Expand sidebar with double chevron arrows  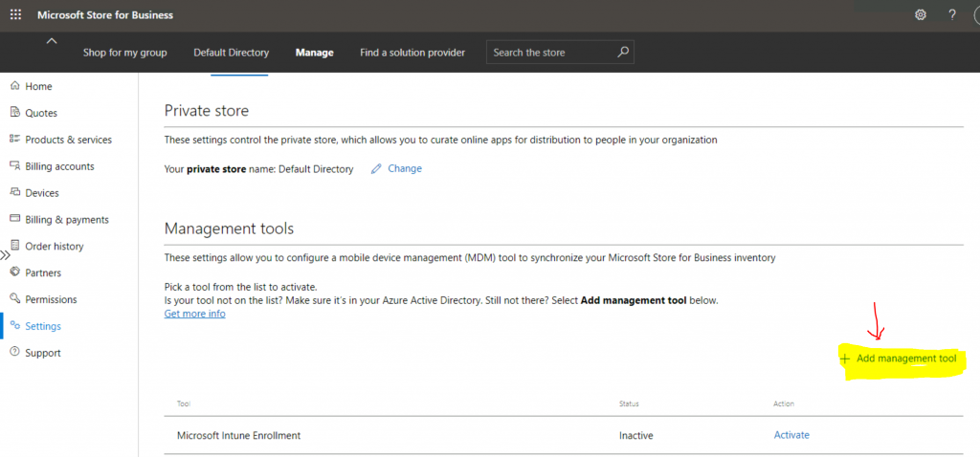6,255
